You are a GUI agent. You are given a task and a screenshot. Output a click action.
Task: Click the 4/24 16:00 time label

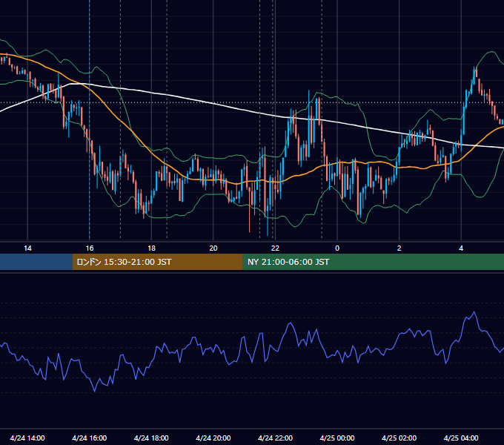click(90, 438)
